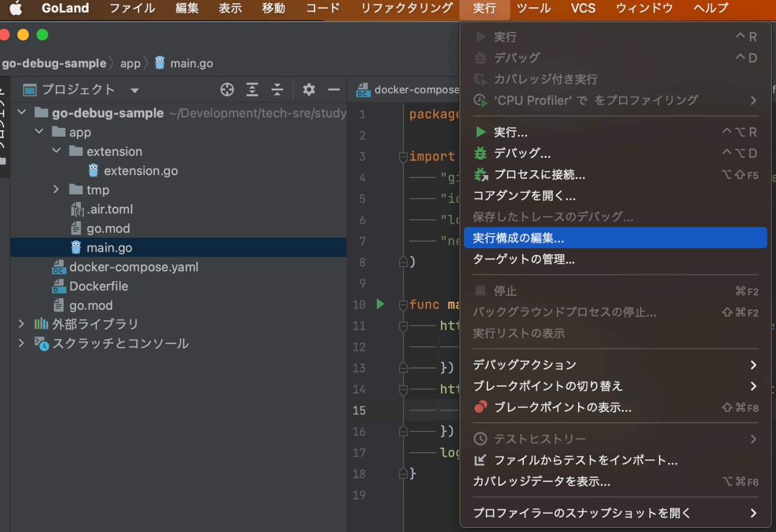The image size is (776, 532).
Task: Fold the code block at line 11
Action: (x=404, y=327)
